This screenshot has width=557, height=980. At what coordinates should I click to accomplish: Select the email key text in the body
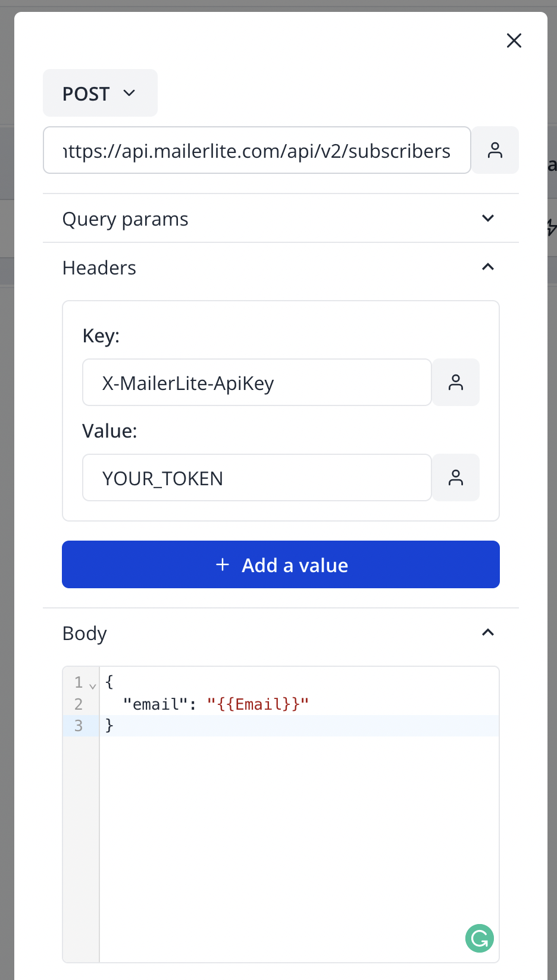coord(155,704)
